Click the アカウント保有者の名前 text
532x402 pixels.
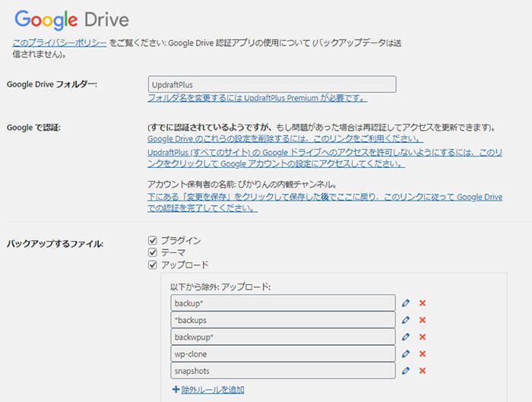242,184
